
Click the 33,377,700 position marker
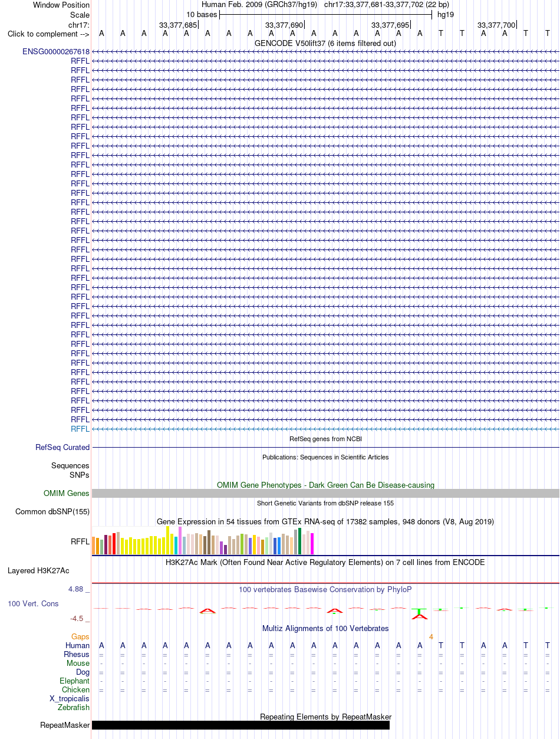point(496,25)
